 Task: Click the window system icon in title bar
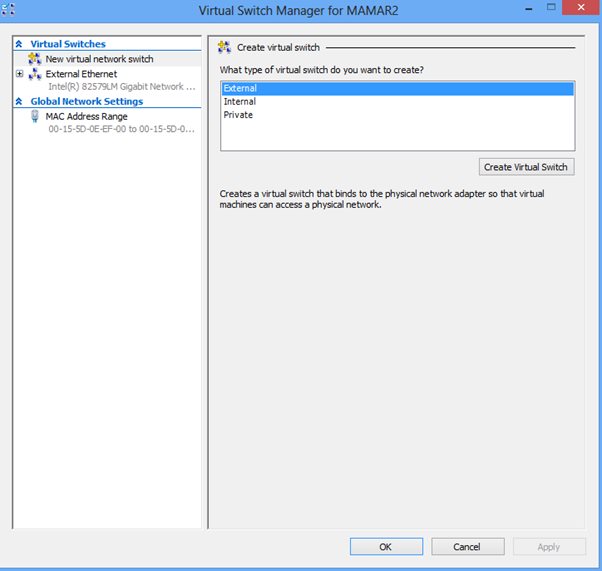point(11,10)
